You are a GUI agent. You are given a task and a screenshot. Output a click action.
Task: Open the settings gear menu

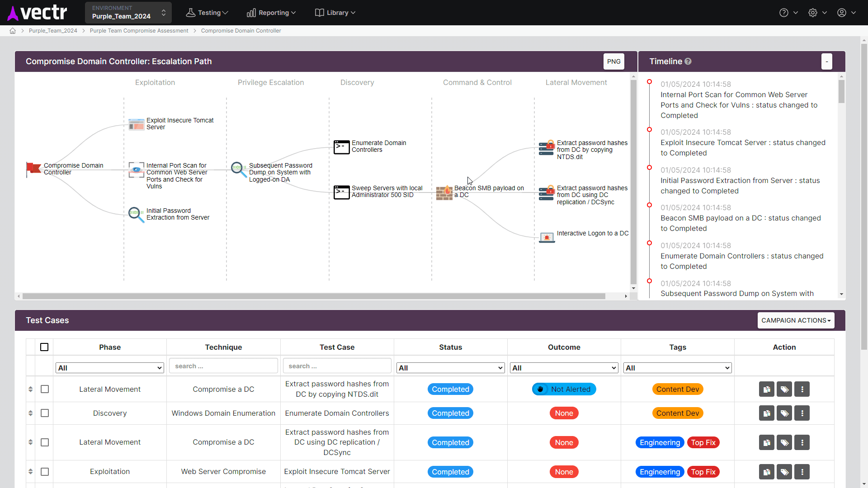[x=813, y=13]
